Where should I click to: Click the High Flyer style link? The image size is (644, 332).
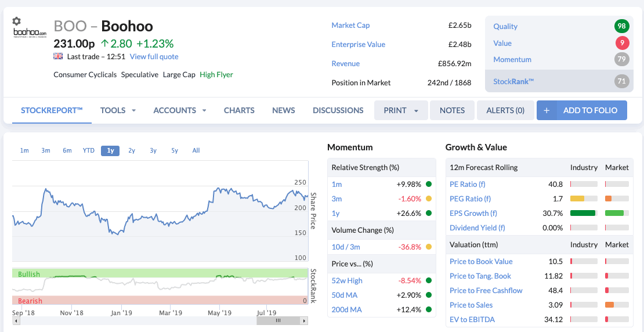tap(216, 75)
